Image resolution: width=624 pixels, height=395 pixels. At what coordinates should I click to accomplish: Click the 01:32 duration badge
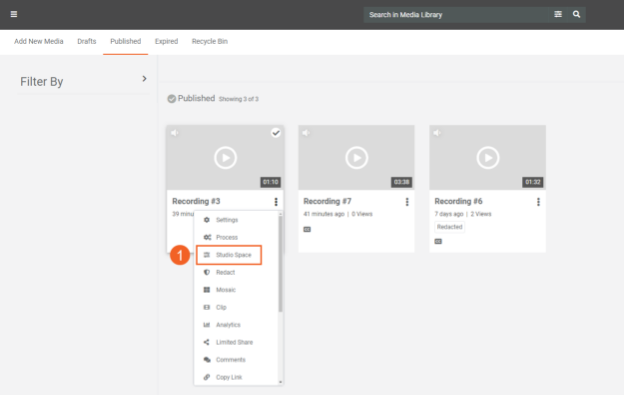532,182
